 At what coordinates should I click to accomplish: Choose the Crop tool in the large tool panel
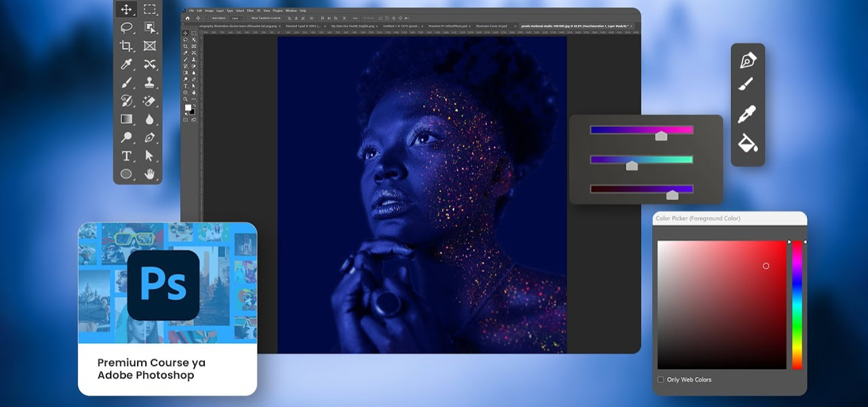(126, 46)
